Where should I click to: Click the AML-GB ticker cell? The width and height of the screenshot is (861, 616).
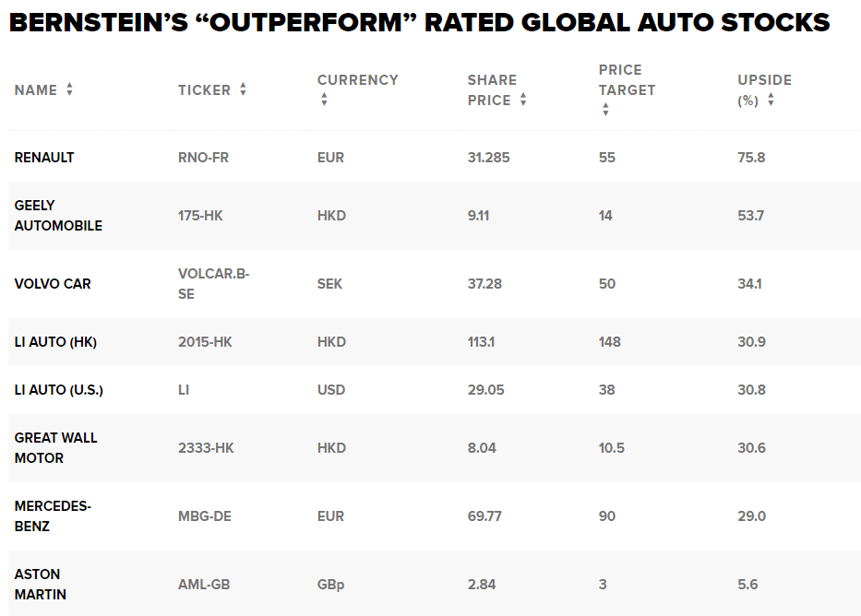tap(204, 584)
